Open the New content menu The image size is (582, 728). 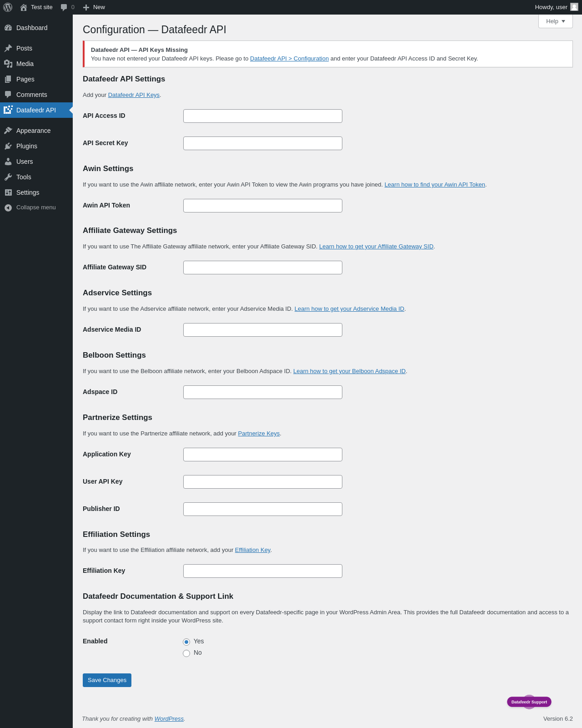94,7
